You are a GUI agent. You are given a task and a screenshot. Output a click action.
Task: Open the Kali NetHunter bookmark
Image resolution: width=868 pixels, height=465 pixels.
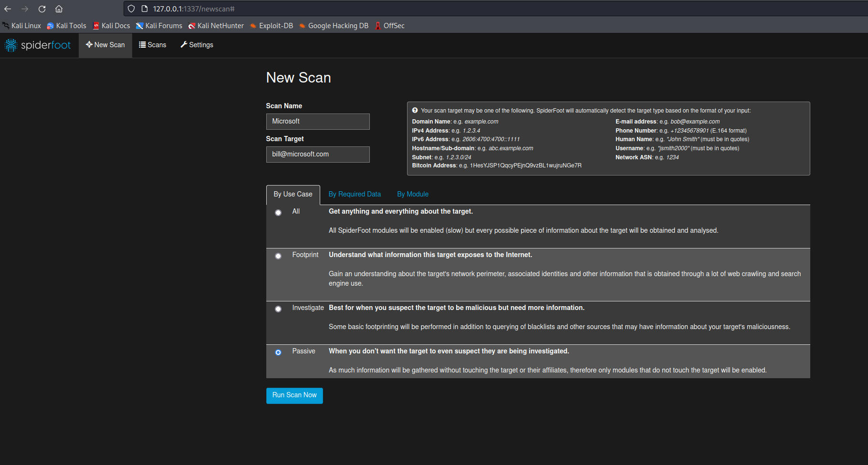click(216, 26)
